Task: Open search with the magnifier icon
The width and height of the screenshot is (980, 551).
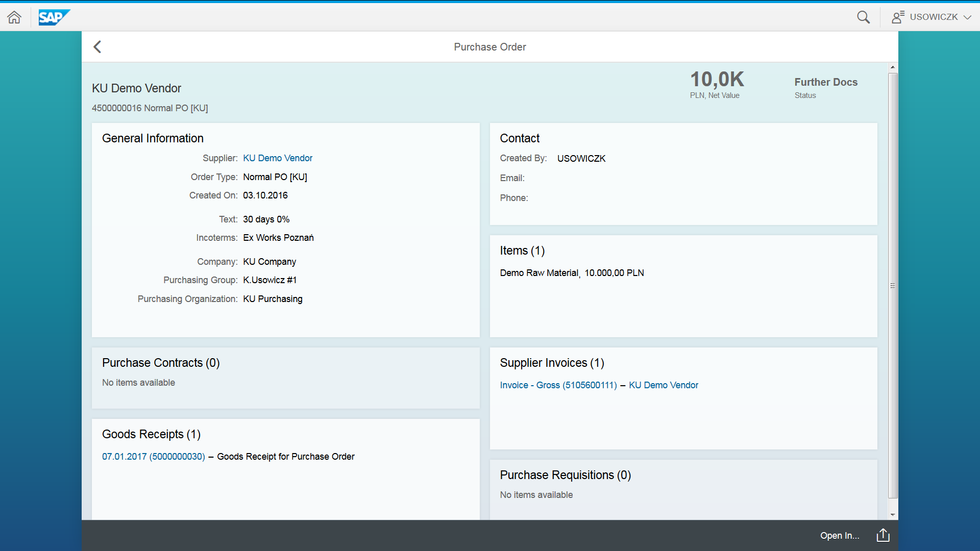Action: click(x=864, y=17)
